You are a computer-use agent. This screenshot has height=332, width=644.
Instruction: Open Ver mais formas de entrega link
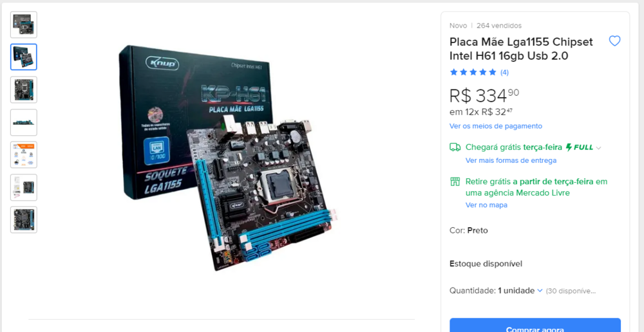pyautogui.click(x=511, y=160)
